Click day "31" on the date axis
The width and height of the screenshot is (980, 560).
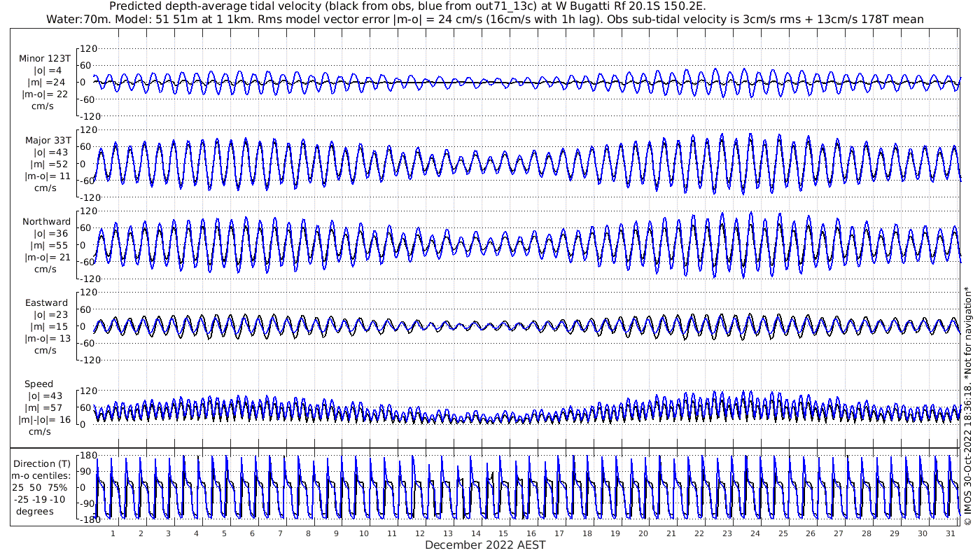click(x=950, y=533)
